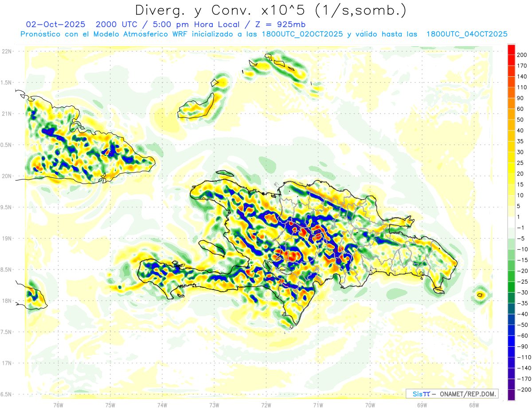Click the colorbar label '-110'
The image size is (532, 411).
click(524, 357)
